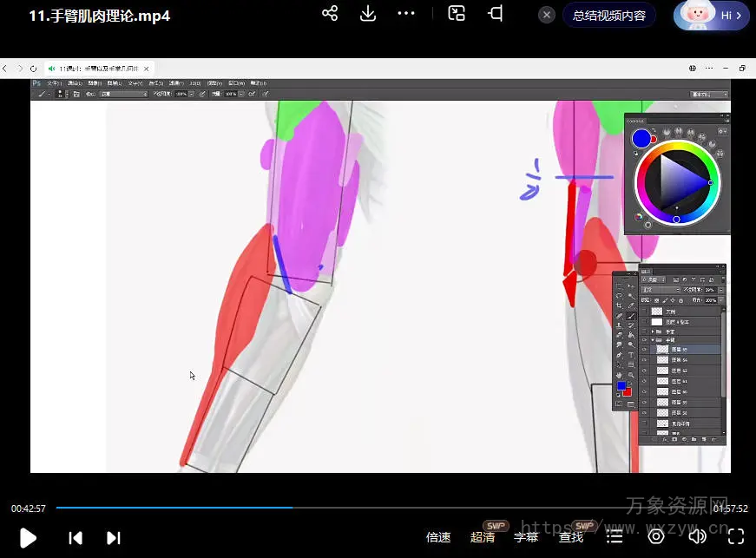The height and width of the screenshot is (558, 756).
Task: Close the 总结视频内容 prompt with X
Action: click(547, 16)
